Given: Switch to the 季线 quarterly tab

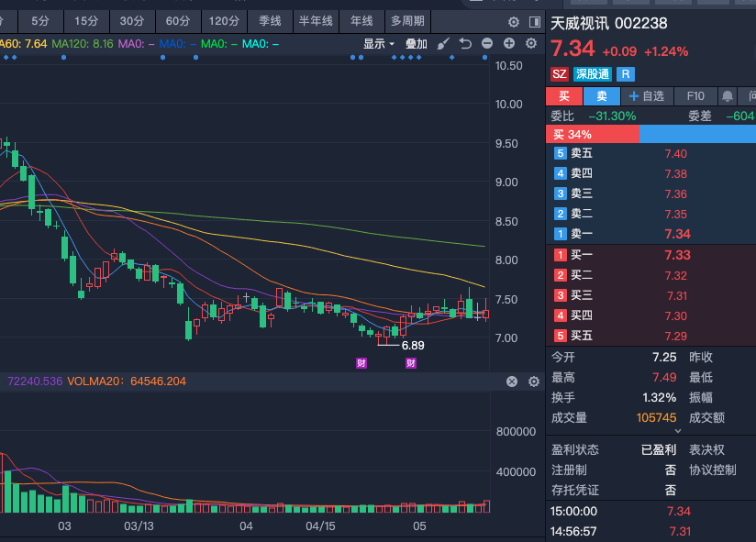Looking at the screenshot, I should point(270,21).
